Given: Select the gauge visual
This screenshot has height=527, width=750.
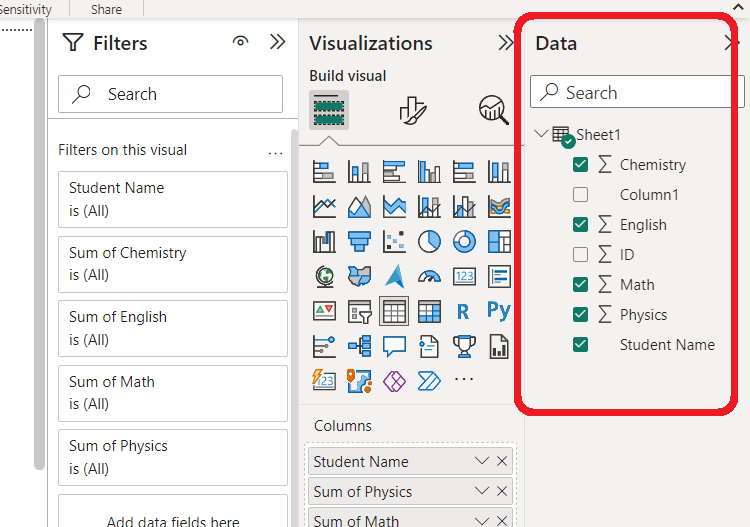Looking at the screenshot, I should [x=429, y=276].
